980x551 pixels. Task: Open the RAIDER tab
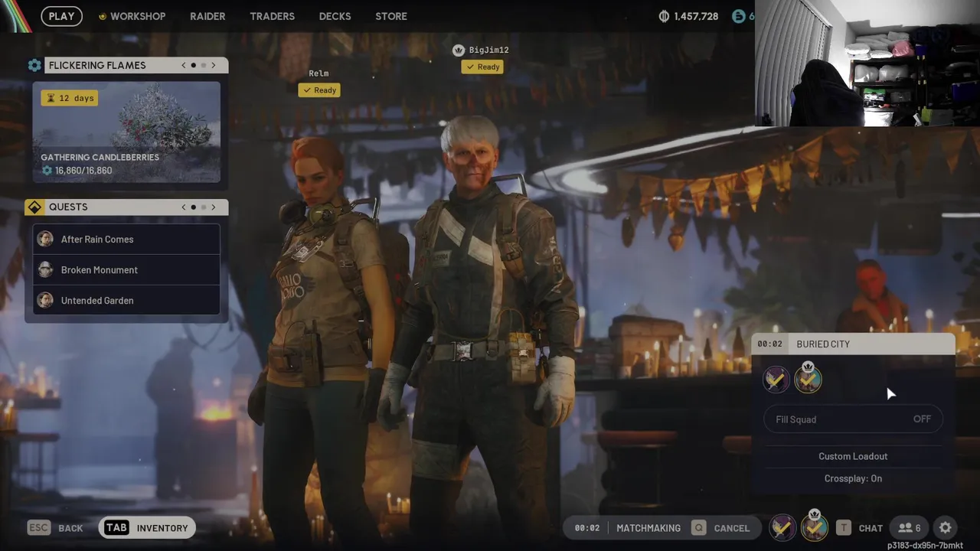coord(207,16)
